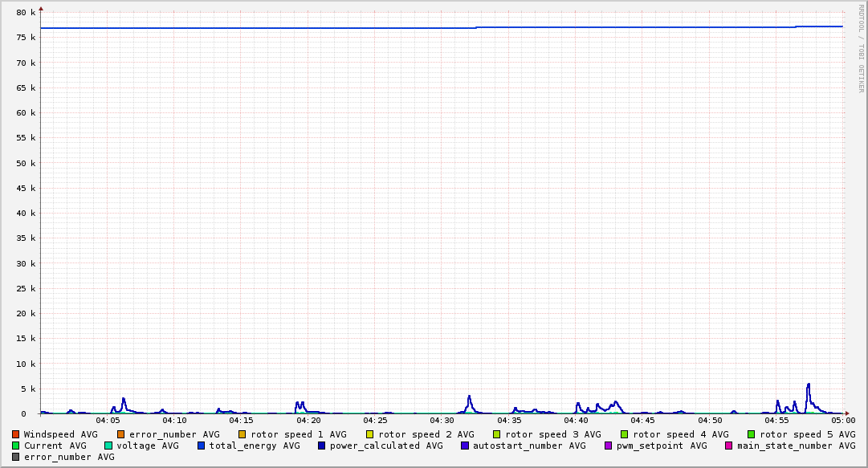The height and width of the screenshot is (468, 868).
Task: Select the total_energy AVG blue swatch
Action: 202,446
